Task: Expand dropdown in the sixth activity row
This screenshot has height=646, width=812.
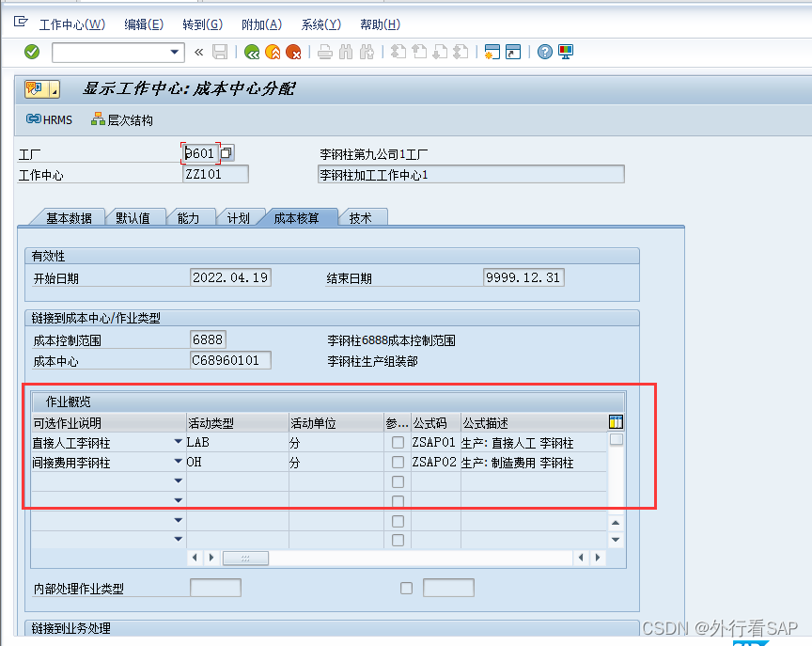Action: (x=178, y=540)
